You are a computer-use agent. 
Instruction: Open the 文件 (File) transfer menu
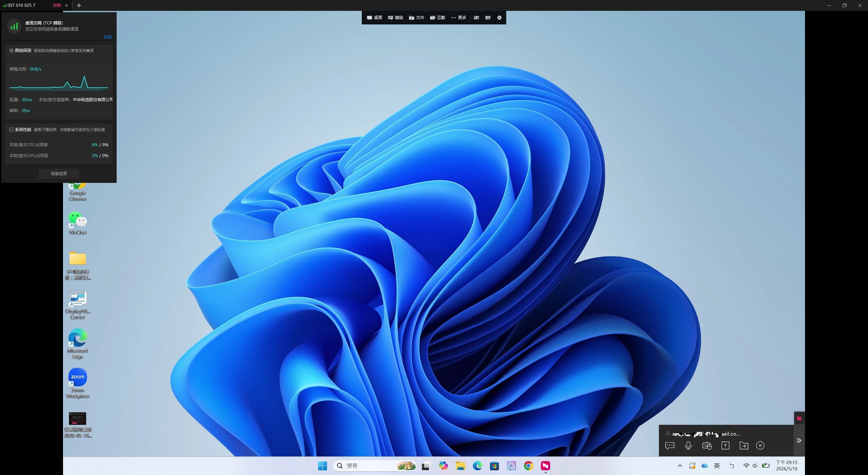pyautogui.click(x=416, y=18)
